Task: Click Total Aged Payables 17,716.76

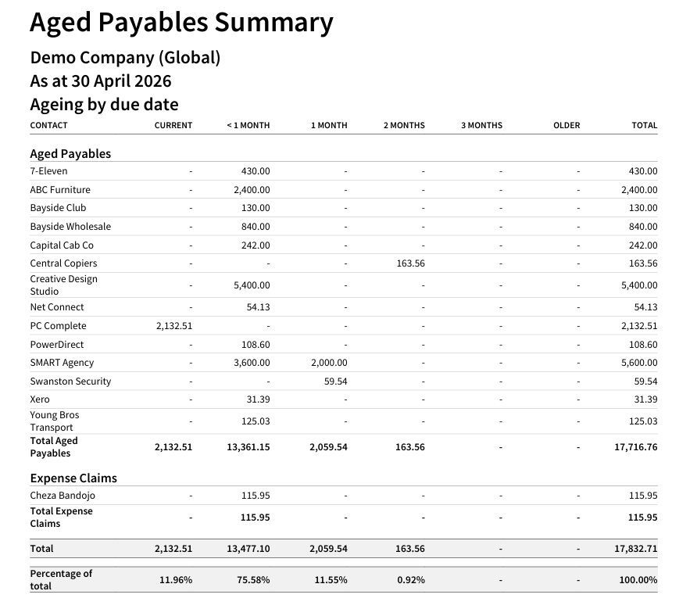Action: click(635, 447)
